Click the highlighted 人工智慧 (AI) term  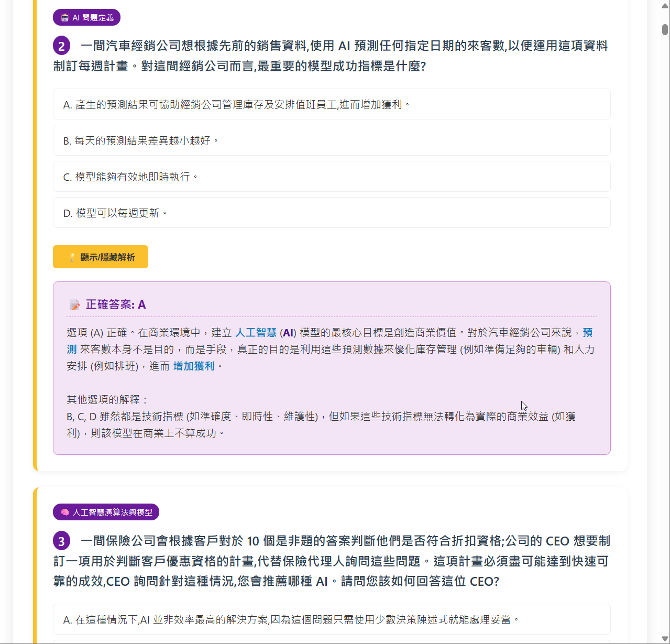coord(266,333)
